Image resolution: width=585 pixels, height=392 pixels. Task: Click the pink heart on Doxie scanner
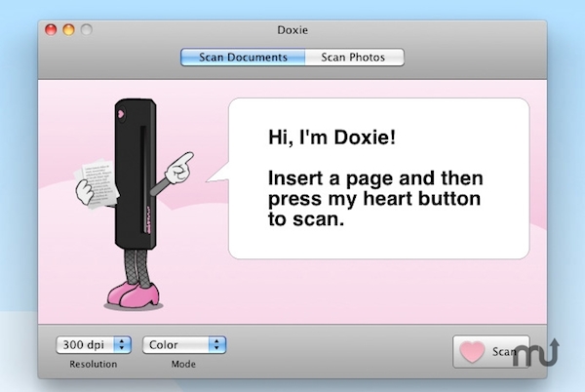121,113
